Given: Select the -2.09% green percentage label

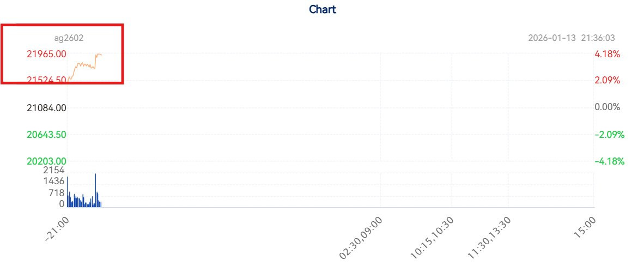Looking at the screenshot, I should point(609,135).
